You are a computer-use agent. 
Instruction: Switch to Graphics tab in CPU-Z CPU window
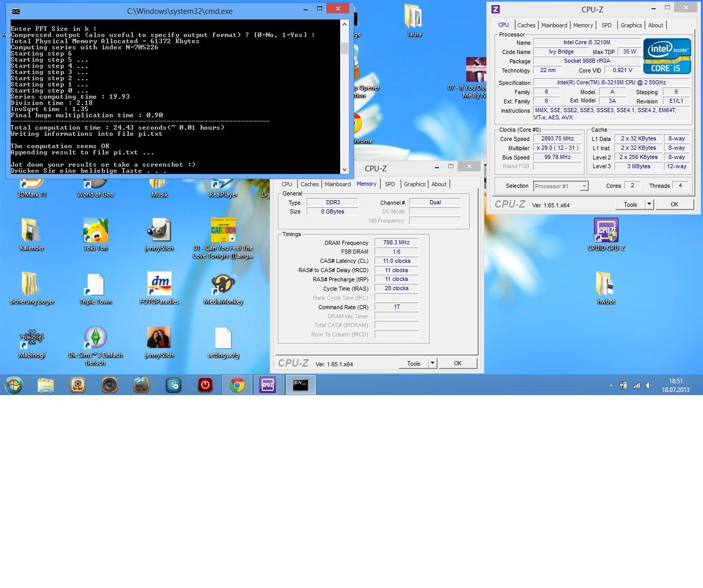click(x=631, y=25)
